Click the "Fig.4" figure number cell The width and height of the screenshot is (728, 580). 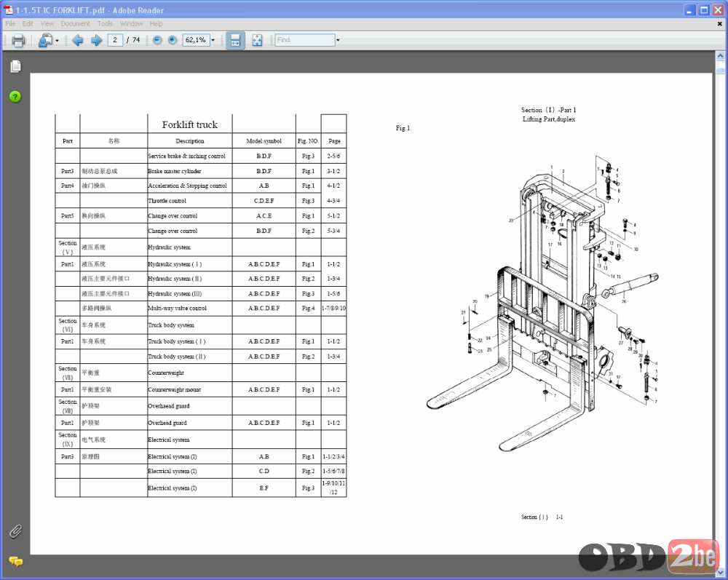(x=308, y=308)
